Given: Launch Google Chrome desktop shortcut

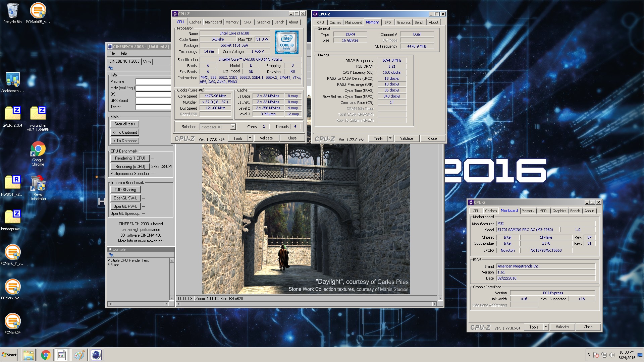Looking at the screenshot, I should pos(38,154).
